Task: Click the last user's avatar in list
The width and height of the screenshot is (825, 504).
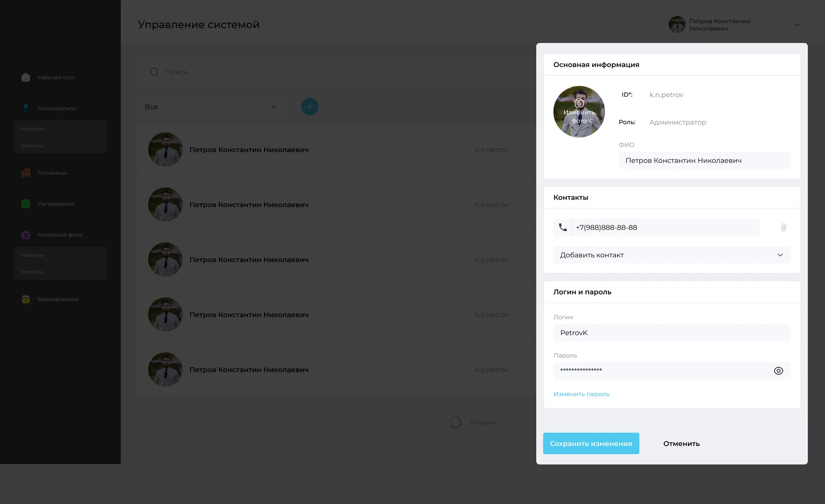Action: [x=165, y=370]
